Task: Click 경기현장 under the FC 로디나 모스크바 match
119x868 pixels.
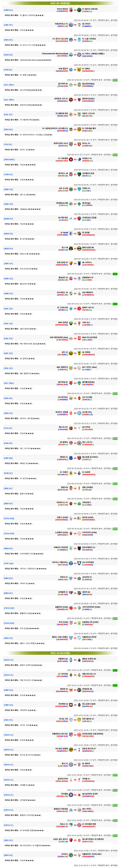Action: 114,50
